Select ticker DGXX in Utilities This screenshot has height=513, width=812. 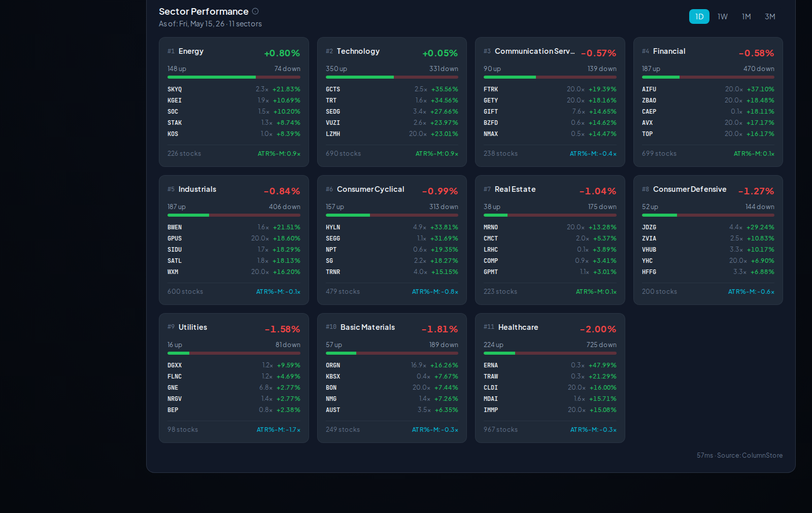point(175,365)
